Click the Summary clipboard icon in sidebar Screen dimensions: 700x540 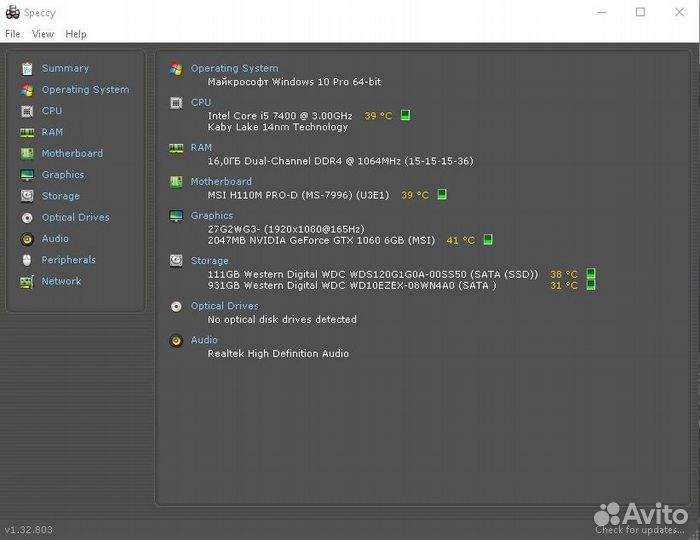click(27, 68)
